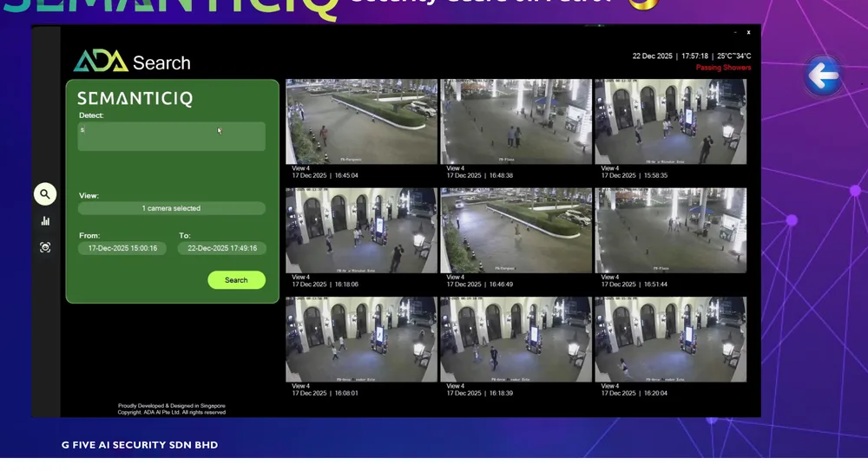Click the SemanticIQ logo in green panel
This screenshot has width=868, height=471.
coord(135,99)
